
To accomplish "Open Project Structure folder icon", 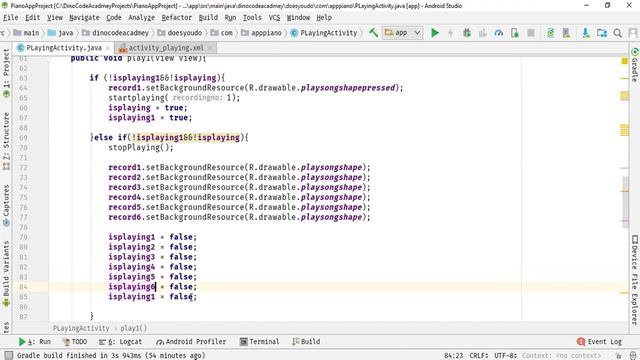I will coord(602,33).
